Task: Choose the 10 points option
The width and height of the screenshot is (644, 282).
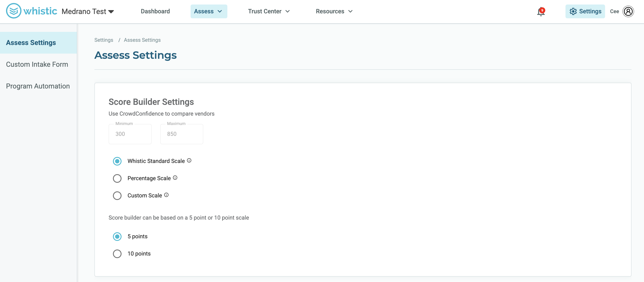Action: (x=117, y=254)
